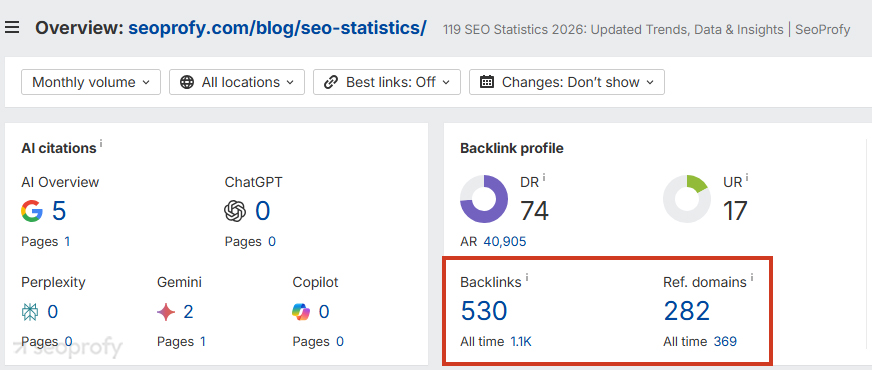Expand Best links: Off dropdown
The height and width of the screenshot is (370, 872).
[x=387, y=82]
